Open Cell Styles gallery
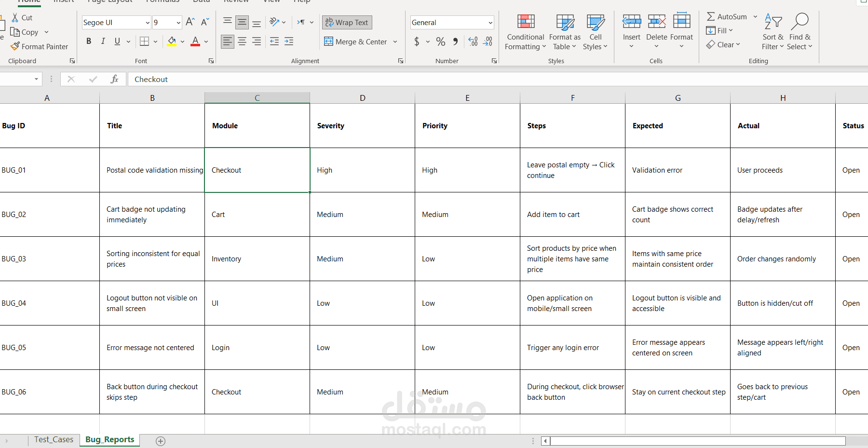868x448 pixels. click(x=596, y=32)
